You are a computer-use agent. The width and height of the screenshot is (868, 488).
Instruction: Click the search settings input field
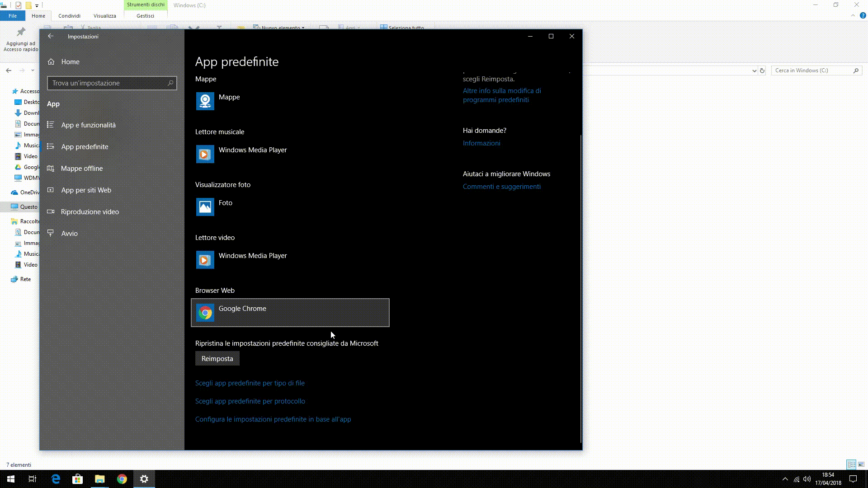tap(112, 83)
